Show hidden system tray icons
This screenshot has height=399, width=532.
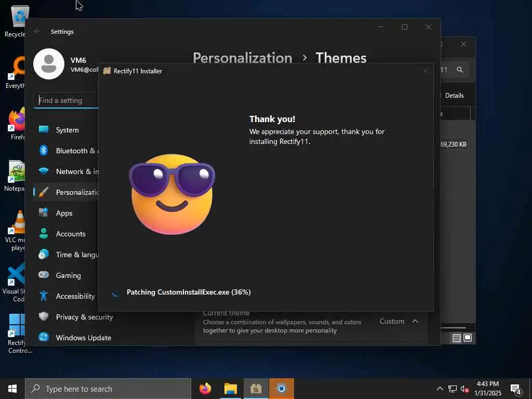point(440,389)
